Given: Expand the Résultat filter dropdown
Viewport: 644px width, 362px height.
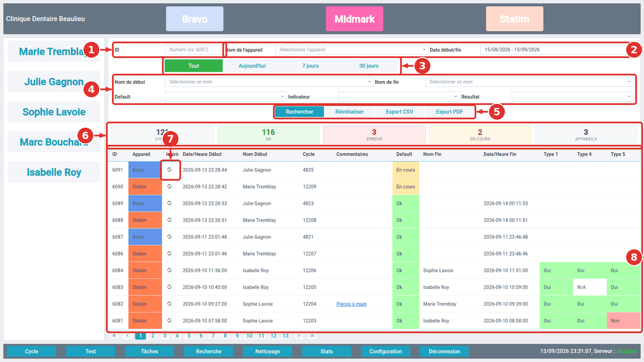Looking at the screenshot, I should pyautogui.click(x=573, y=97).
